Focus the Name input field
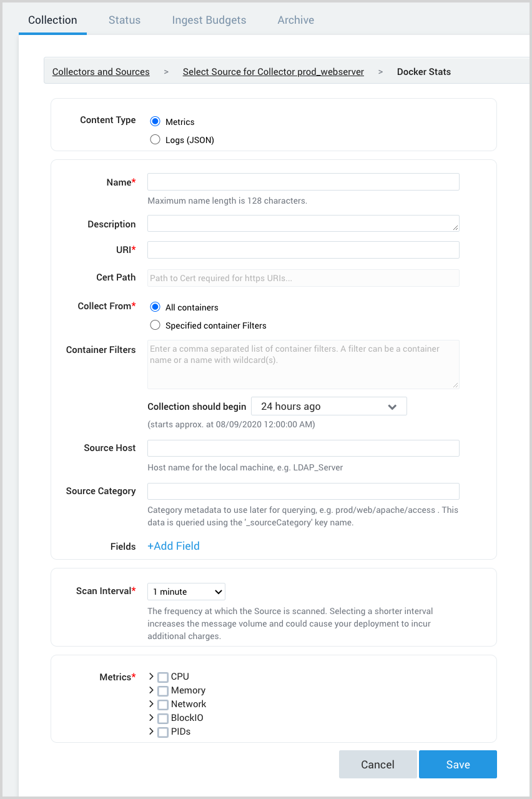 click(x=303, y=182)
